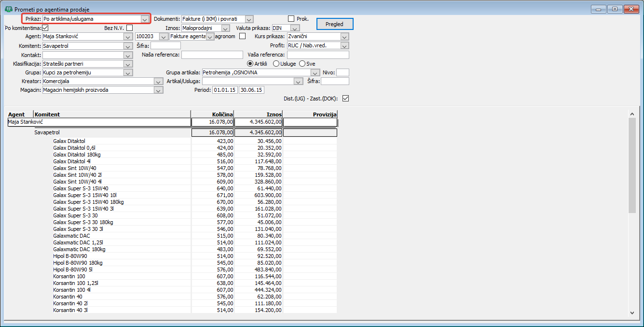Expand the Magacin dropdown
This screenshot has width=644, height=327.
pyautogui.click(x=158, y=90)
